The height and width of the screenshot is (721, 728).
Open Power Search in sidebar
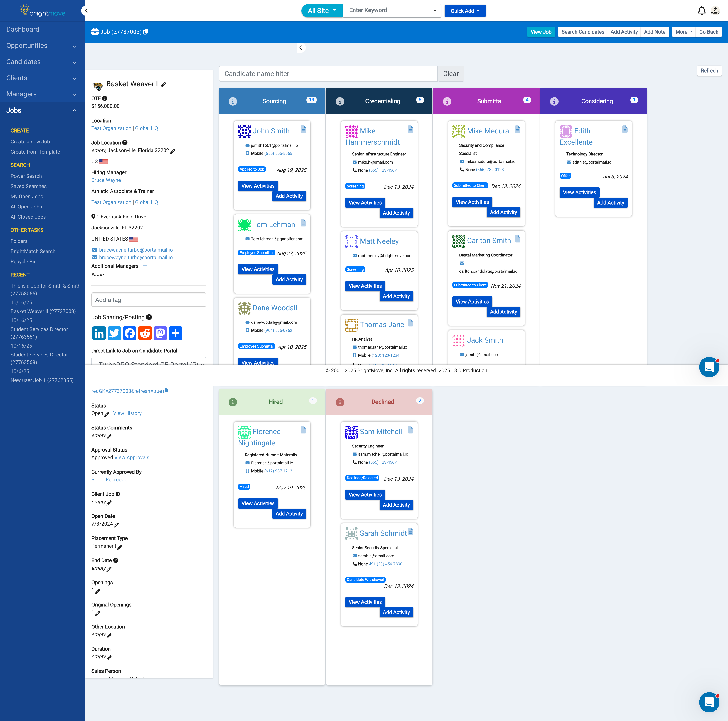[x=26, y=176]
